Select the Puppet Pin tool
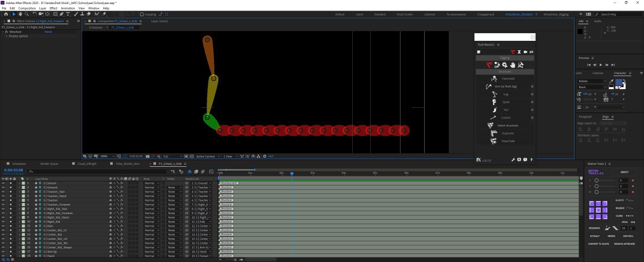644x262 pixels. (104, 14)
